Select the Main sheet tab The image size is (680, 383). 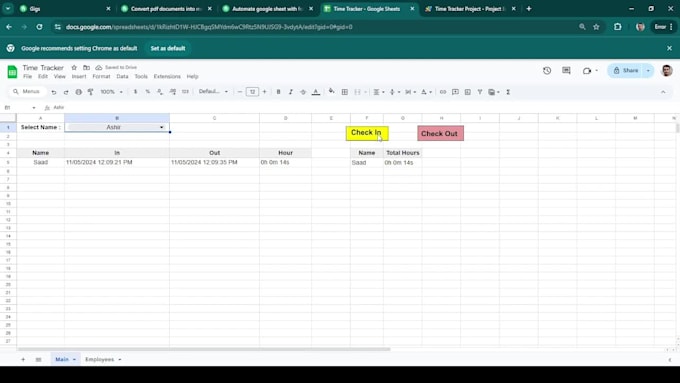coord(65,359)
